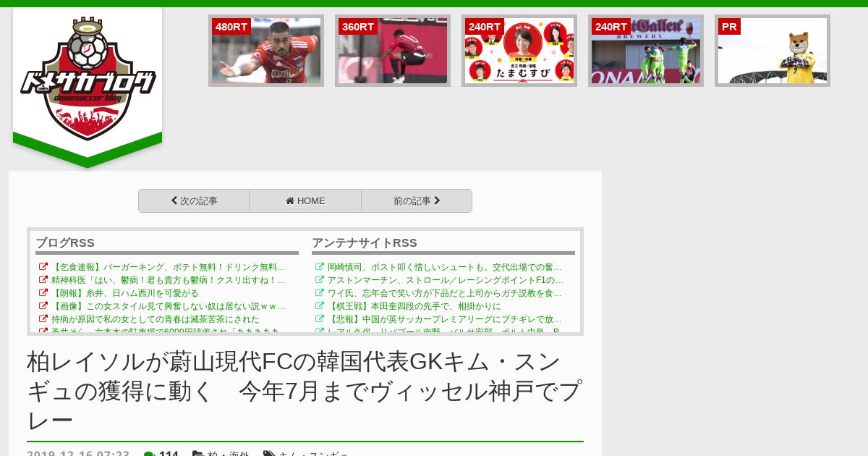
Task: Click the アンテナサイトRSS section heading
Action: pyautogui.click(x=365, y=243)
